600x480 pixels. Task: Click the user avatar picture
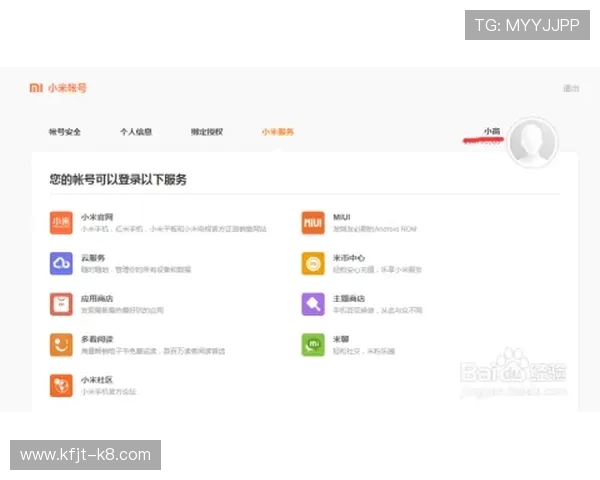click(x=533, y=142)
